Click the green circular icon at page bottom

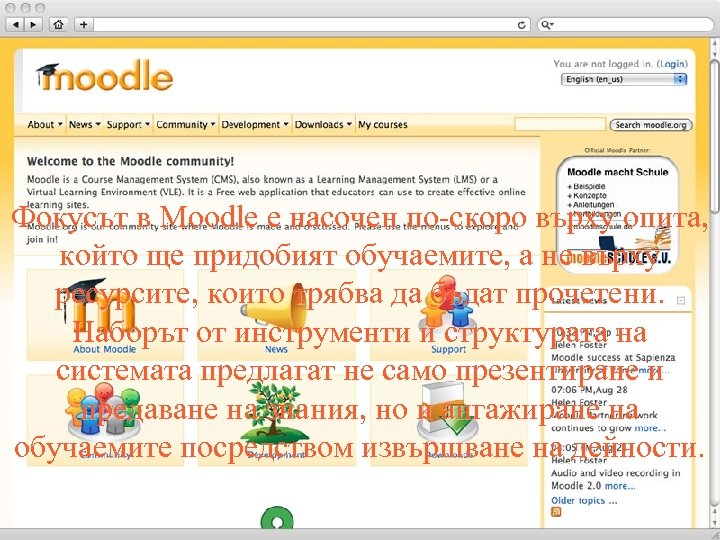tap(277, 518)
